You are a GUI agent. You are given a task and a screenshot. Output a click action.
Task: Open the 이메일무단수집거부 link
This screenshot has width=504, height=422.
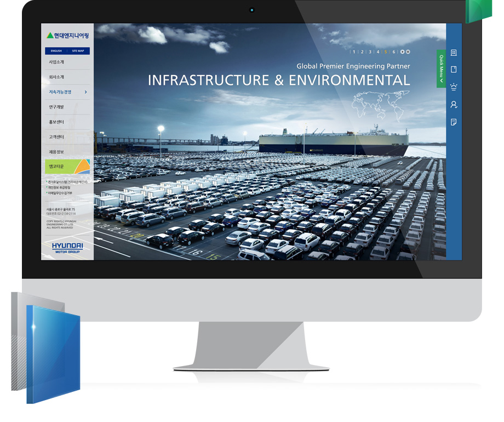click(60, 193)
